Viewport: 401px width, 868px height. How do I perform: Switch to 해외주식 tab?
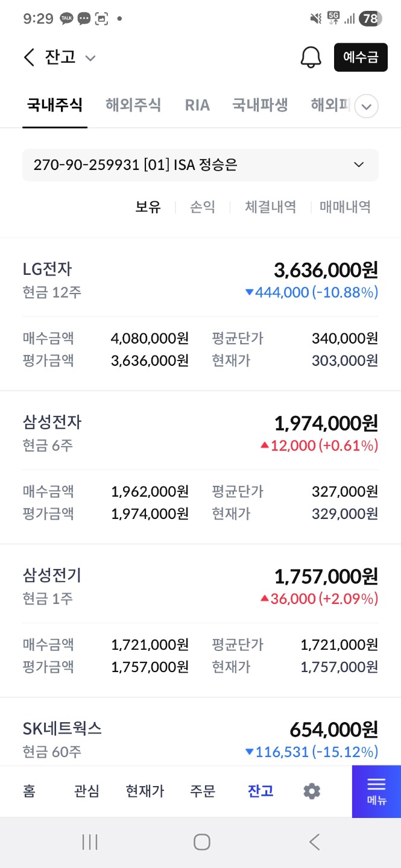click(x=133, y=105)
